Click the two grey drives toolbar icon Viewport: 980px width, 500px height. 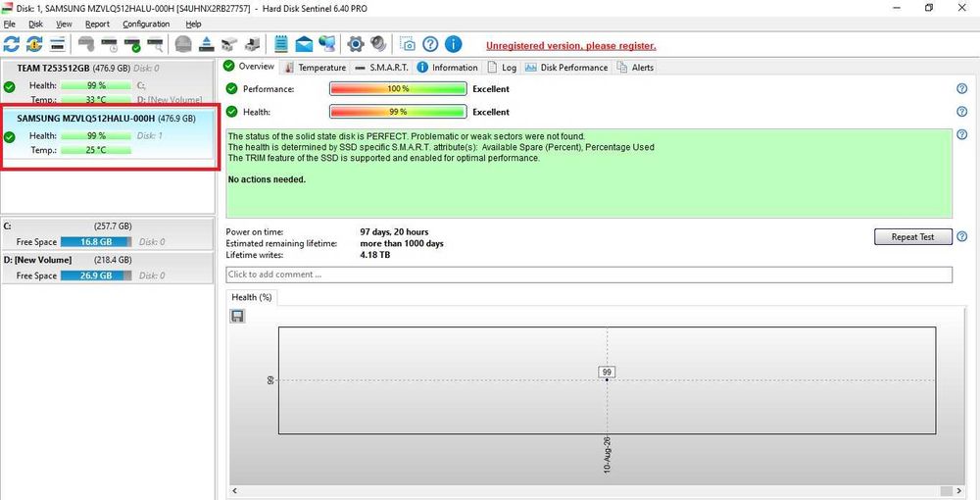[229, 44]
